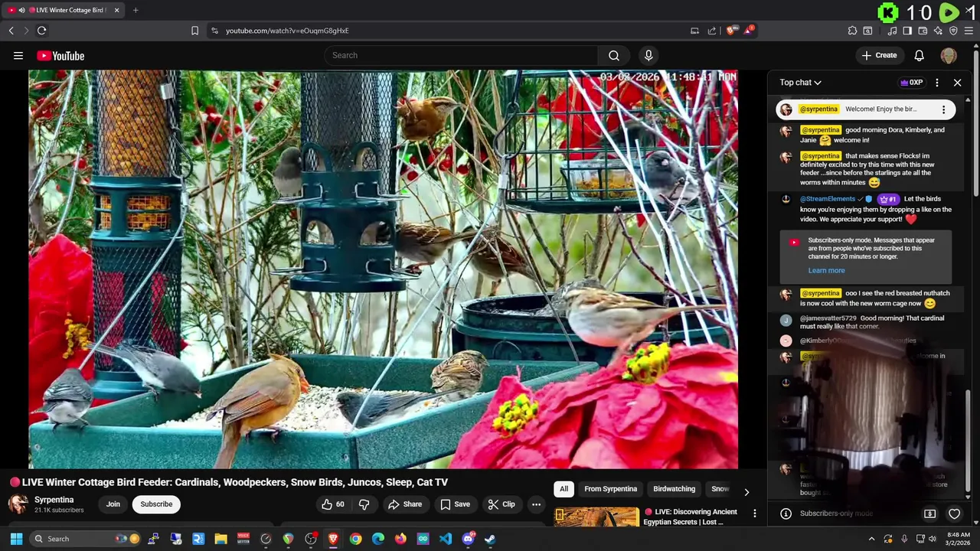Show next filter chips arrow

coord(746,491)
